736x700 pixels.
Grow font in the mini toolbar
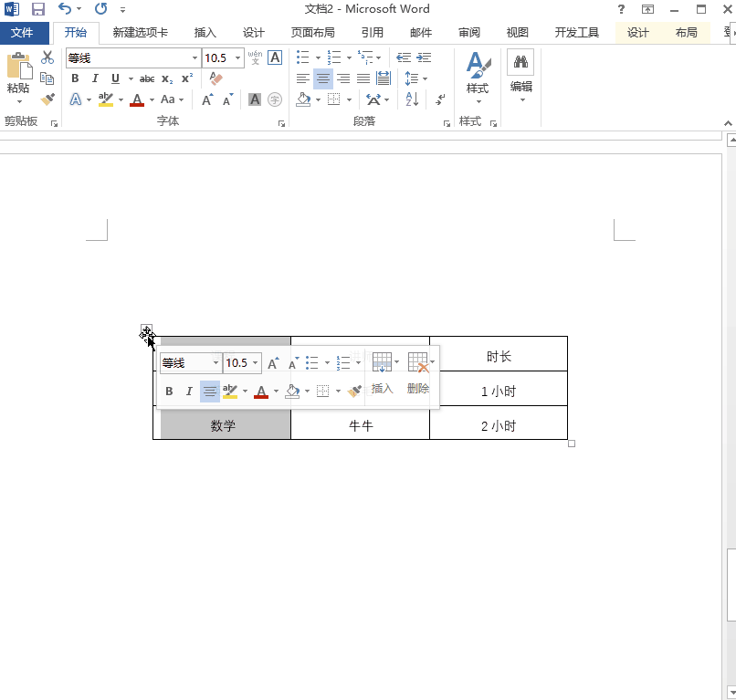pos(273,362)
